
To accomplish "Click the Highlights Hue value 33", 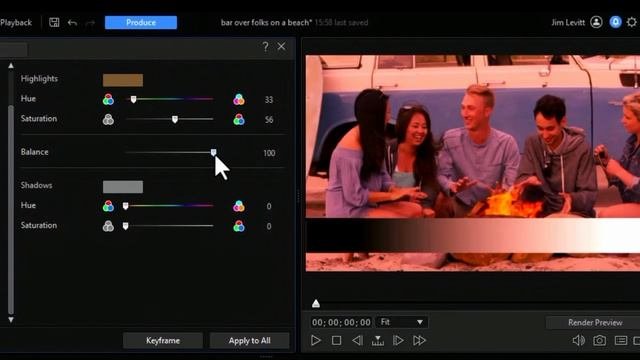I will tap(269, 100).
